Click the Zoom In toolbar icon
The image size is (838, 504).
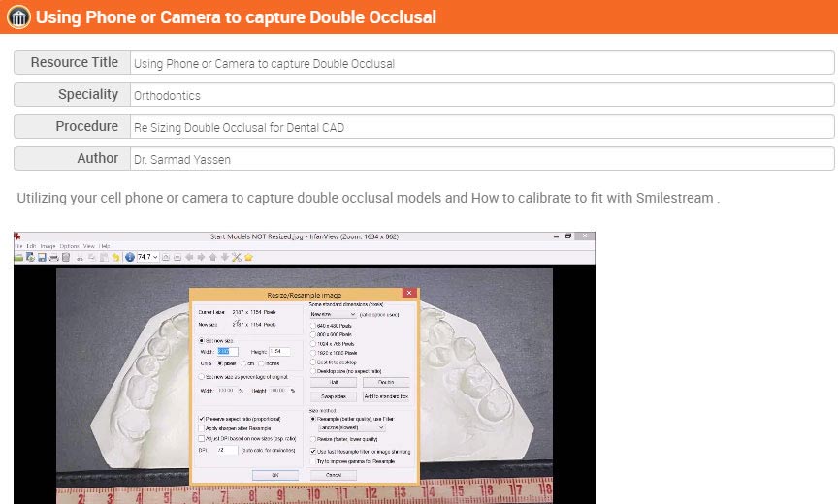[x=166, y=257]
